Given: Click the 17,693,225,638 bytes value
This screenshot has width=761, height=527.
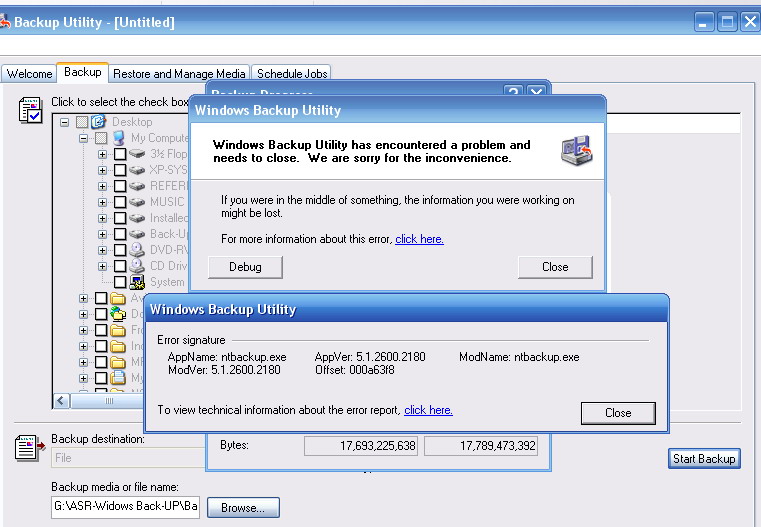Looking at the screenshot, I should pyautogui.click(x=361, y=446).
